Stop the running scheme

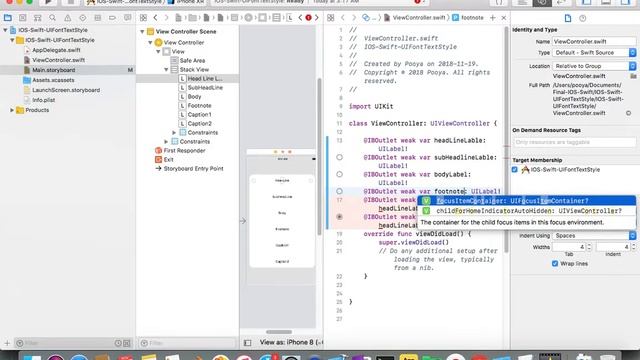pyautogui.click(x=70, y=2)
